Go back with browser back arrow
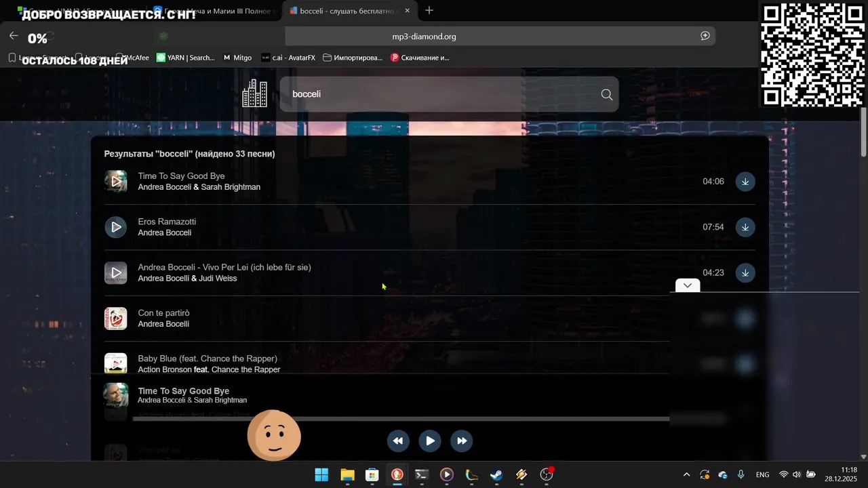This screenshot has width=868, height=488. pos(14,36)
